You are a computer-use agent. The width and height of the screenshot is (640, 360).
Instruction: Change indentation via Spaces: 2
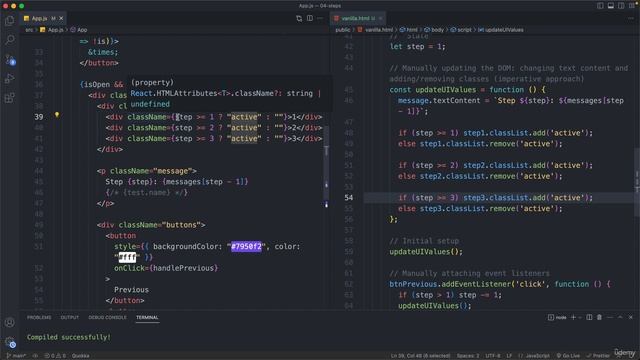468,356
